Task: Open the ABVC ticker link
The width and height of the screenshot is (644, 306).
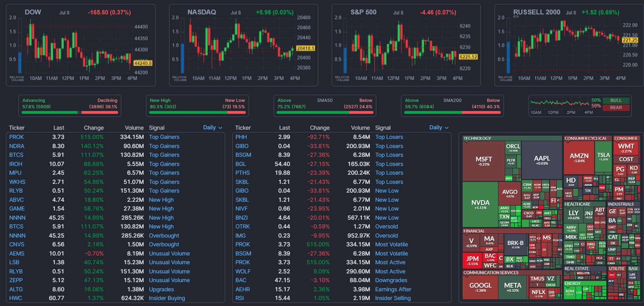Action: point(16,200)
